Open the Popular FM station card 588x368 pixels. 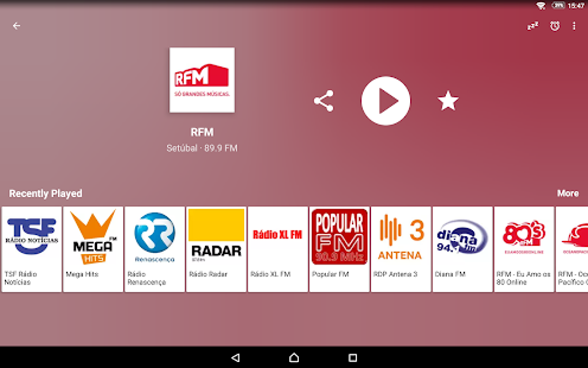pyautogui.click(x=340, y=249)
